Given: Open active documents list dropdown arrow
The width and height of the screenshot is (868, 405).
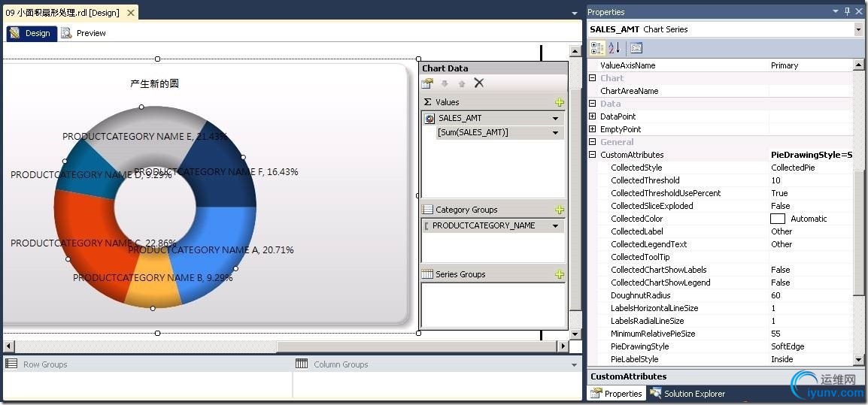Looking at the screenshot, I should [575, 13].
